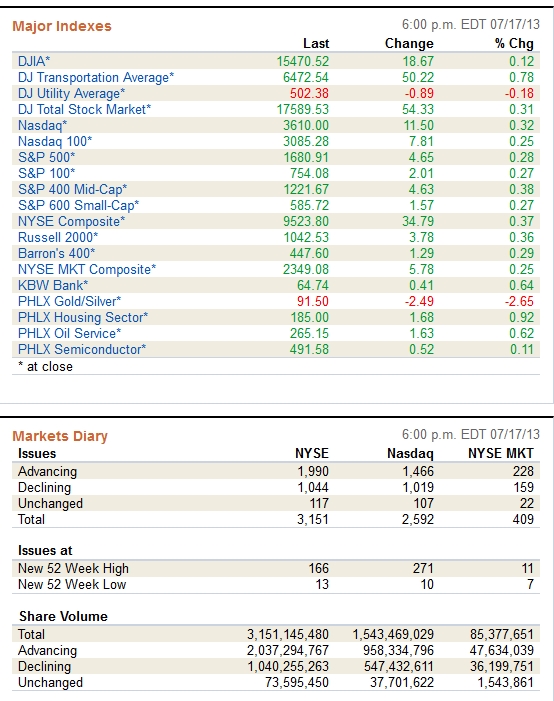The width and height of the screenshot is (554, 701).
Task: Select the DJIA last value 15470.52
Action: [303, 61]
